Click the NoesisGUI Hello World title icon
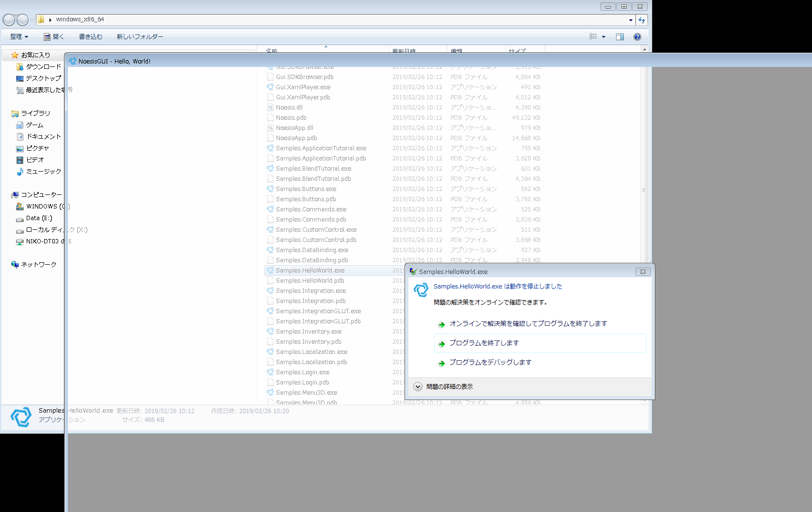 [x=73, y=61]
